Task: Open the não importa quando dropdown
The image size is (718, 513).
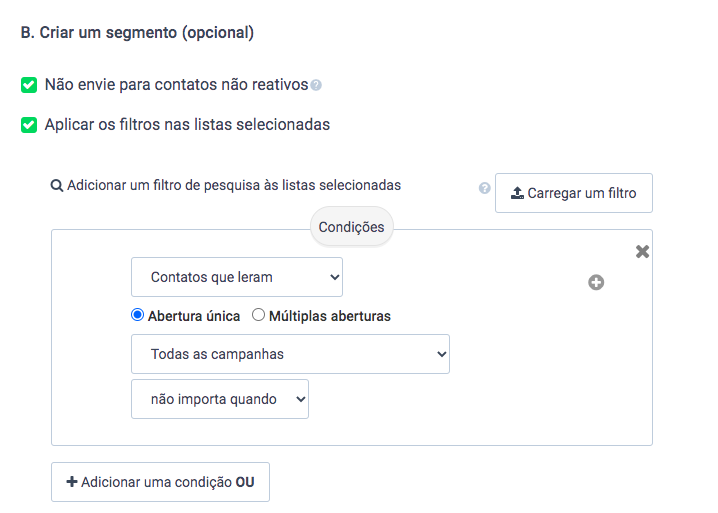Action: [220, 399]
